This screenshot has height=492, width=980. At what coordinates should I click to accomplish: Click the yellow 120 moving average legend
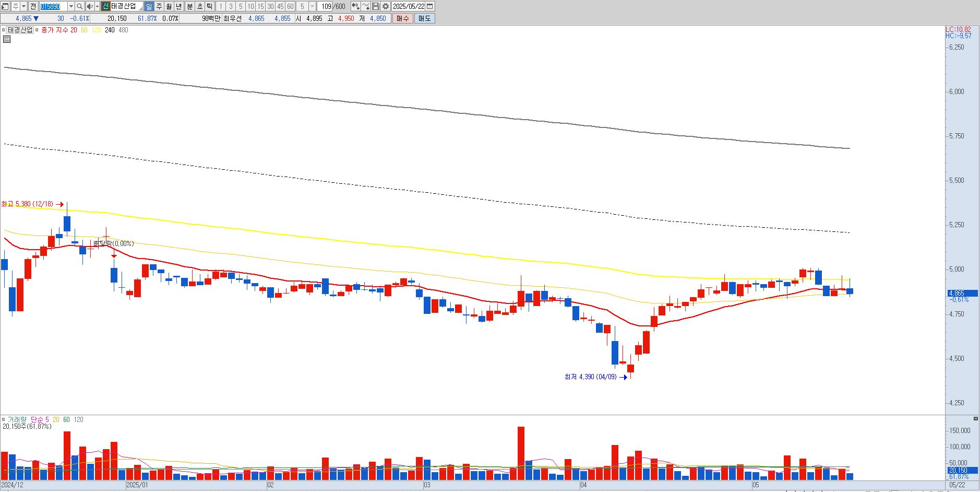96,30
